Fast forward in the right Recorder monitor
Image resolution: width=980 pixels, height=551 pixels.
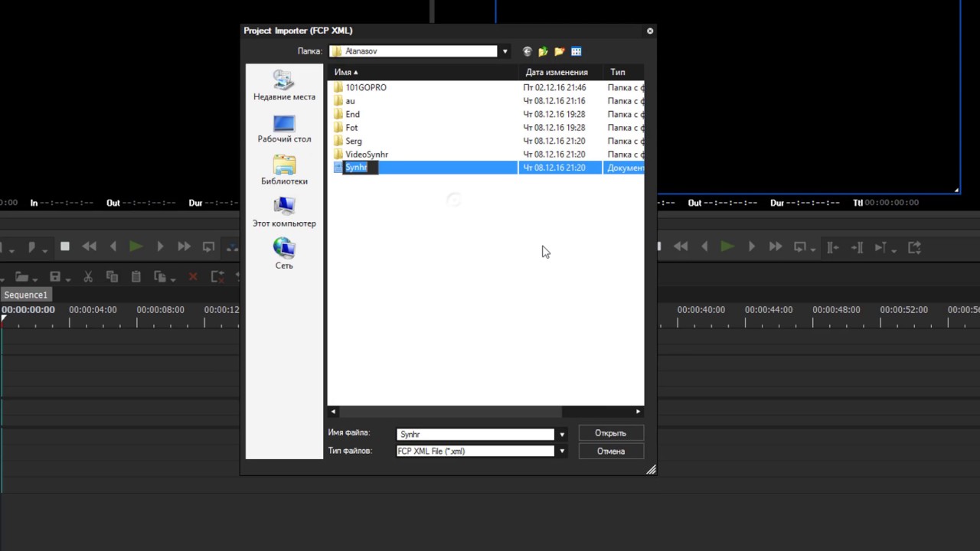776,246
